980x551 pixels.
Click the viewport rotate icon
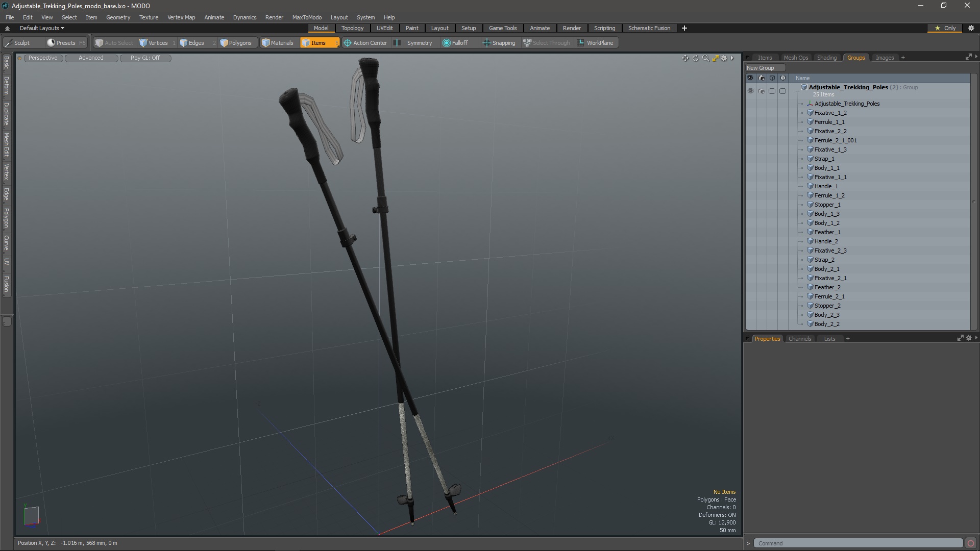695,58
